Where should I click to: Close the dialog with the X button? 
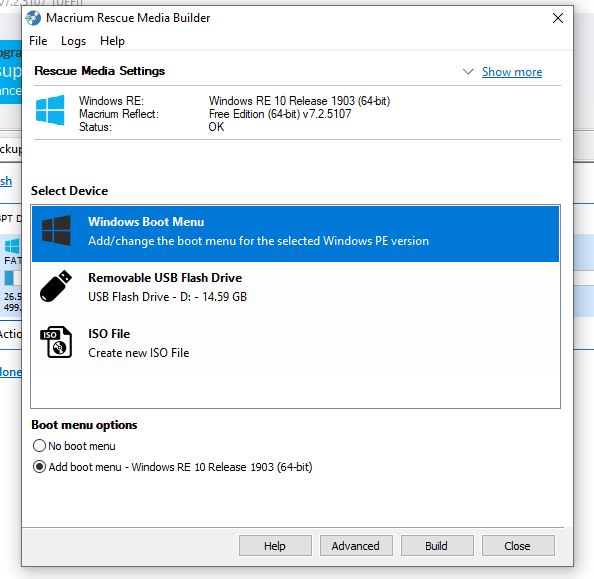click(558, 18)
